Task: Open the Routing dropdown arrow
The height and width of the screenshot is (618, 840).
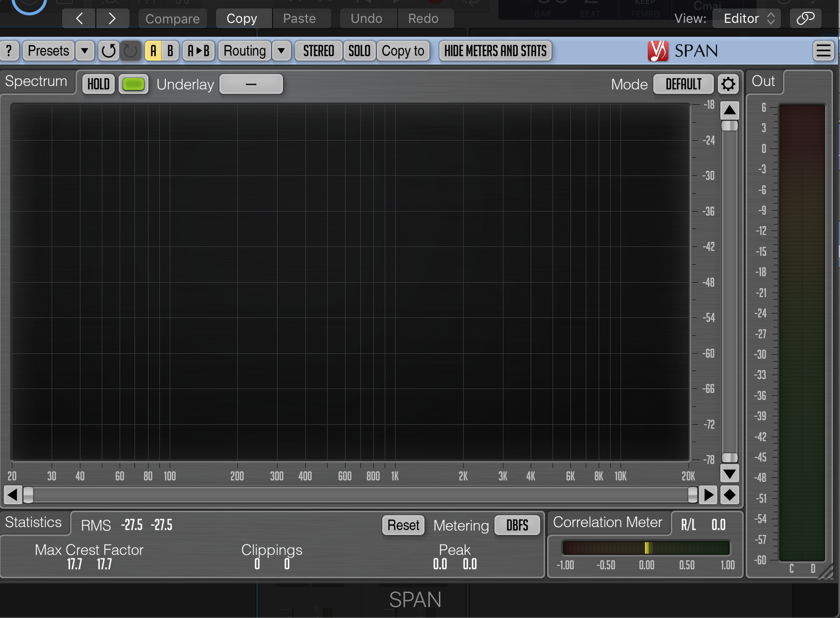Action: pyautogui.click(x=281, y=51)
